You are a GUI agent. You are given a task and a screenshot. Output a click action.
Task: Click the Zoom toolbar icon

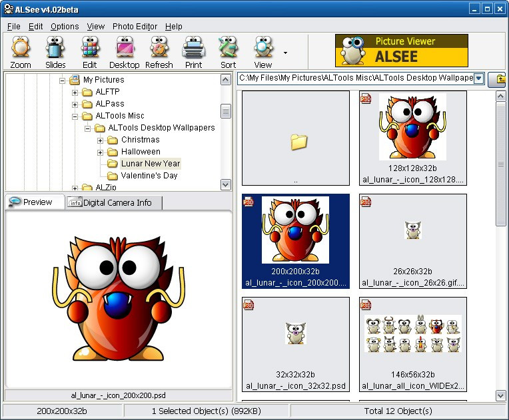pyautogui.click(x=21, y=52)
